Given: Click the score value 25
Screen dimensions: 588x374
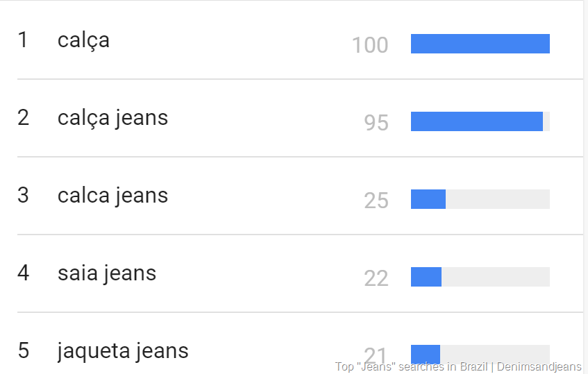Looking at the screenshot, I should click(376, 201).
